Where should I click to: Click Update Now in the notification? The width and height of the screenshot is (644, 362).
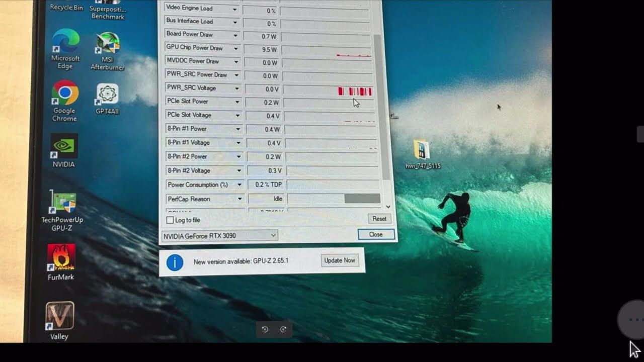(340, 260)
